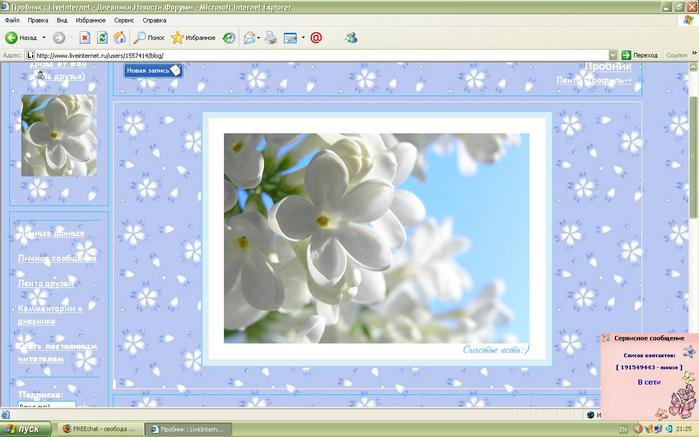The image size is (699, 437).
Task: Expand the Ссылки links toolbar chevron
Action: tap(694, 53)
